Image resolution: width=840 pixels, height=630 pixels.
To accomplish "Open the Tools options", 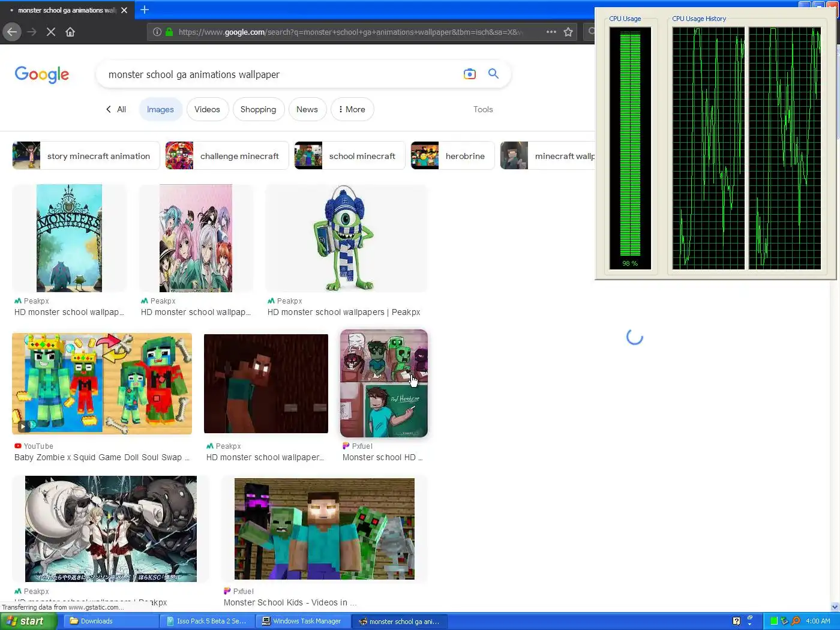I will (x=483, y=109).
